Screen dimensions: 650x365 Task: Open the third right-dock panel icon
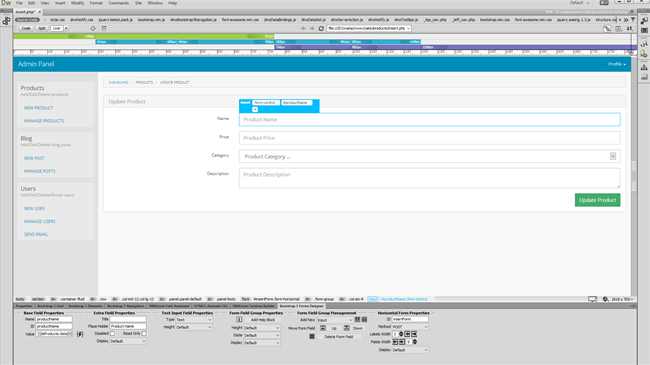pyautogui.click(x=644, y=44)
